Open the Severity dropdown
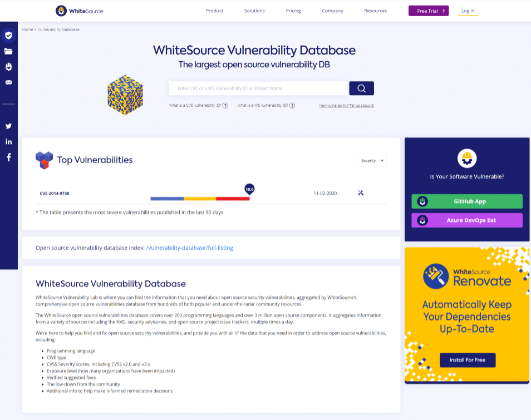This screenshot has width=531, height=420. click(371, 161)
